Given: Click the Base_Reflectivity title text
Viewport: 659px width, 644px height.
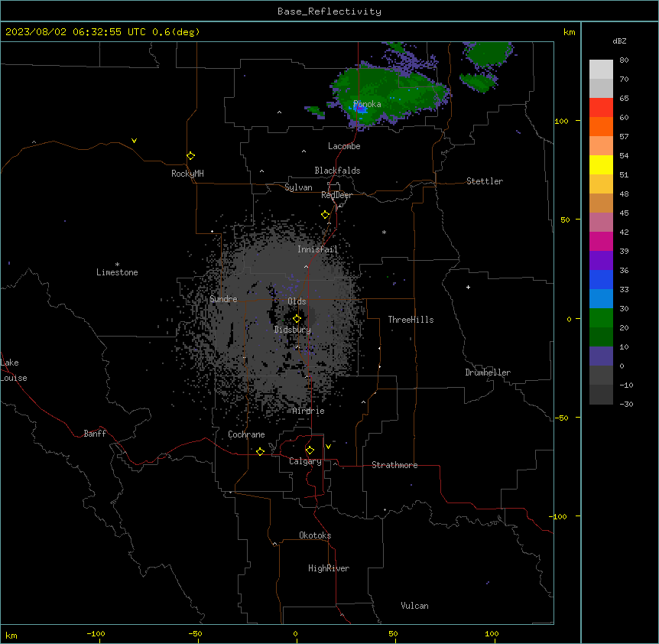Looking at the screenshot, I should [x=329, y=11].
